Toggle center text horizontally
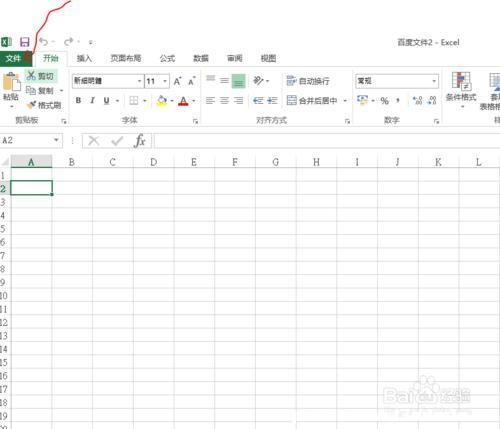Viewport: 500px width, 429px height. [224, 100]
